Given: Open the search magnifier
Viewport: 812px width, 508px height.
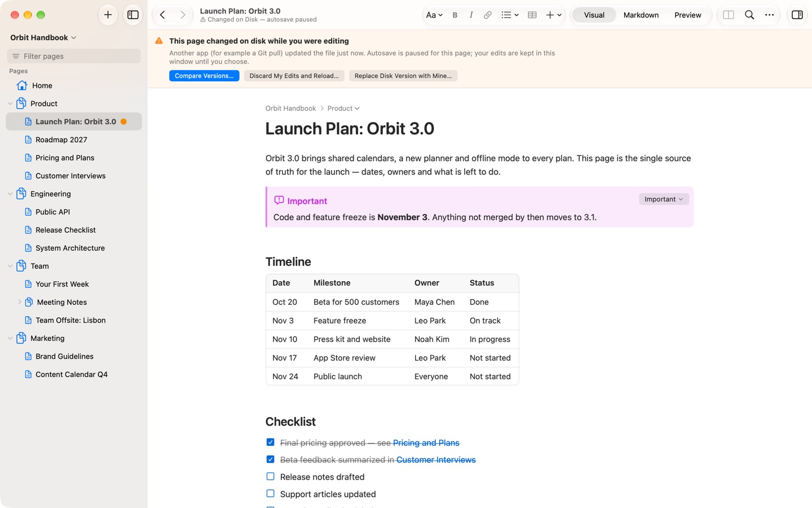Looking at the screenshot, I should point(749,15).
